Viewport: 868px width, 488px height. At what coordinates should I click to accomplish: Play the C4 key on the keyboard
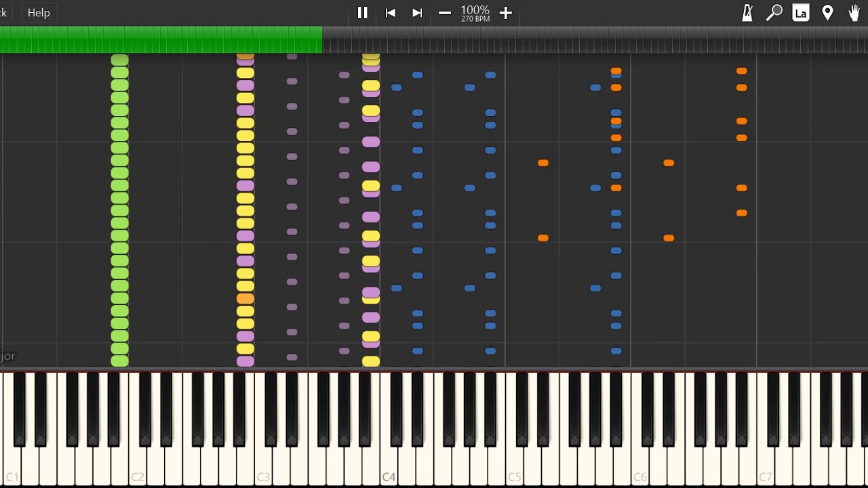(389, 468)
